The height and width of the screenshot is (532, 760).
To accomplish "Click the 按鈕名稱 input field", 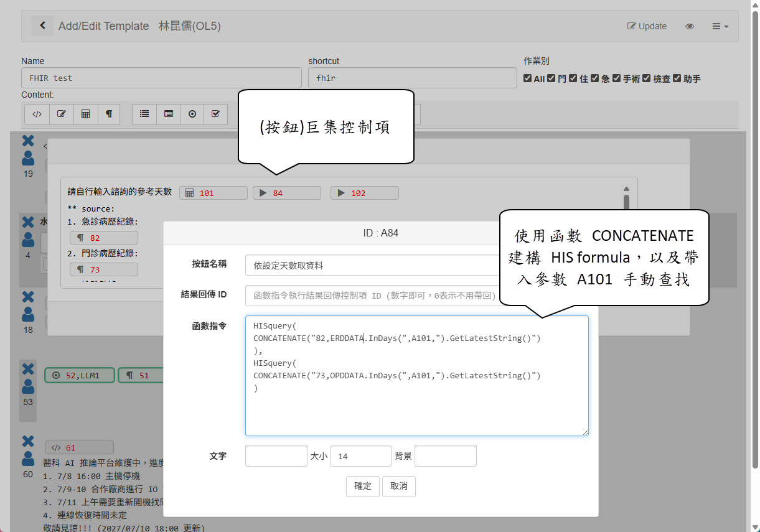I will (372, 265).
